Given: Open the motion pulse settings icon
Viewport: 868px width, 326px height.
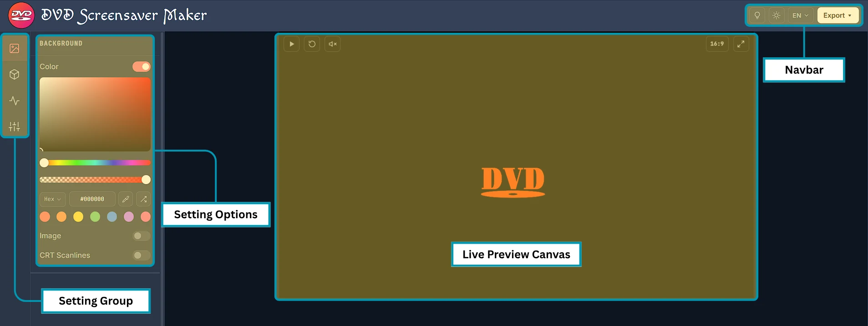Looking at the screenshot, I should [x=15, y=100].
